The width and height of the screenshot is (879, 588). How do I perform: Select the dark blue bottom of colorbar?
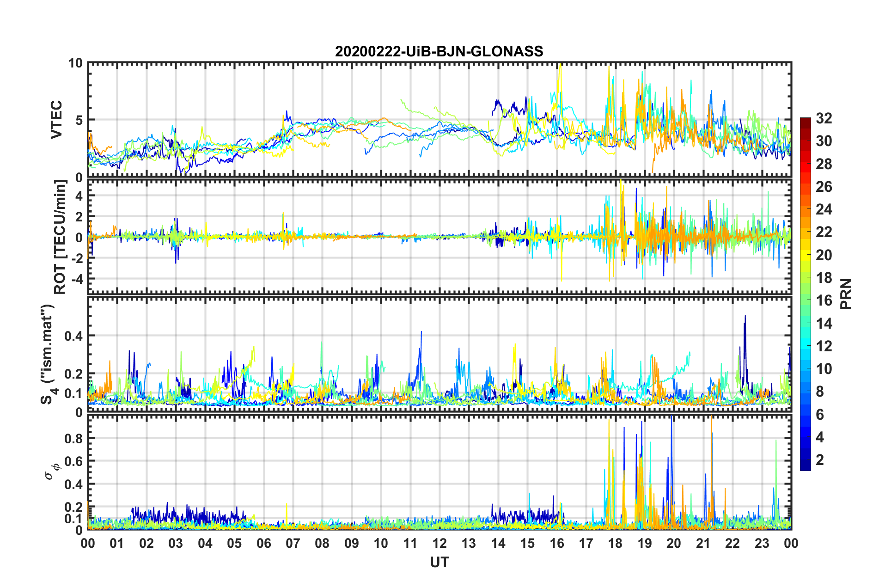point(805,467)
